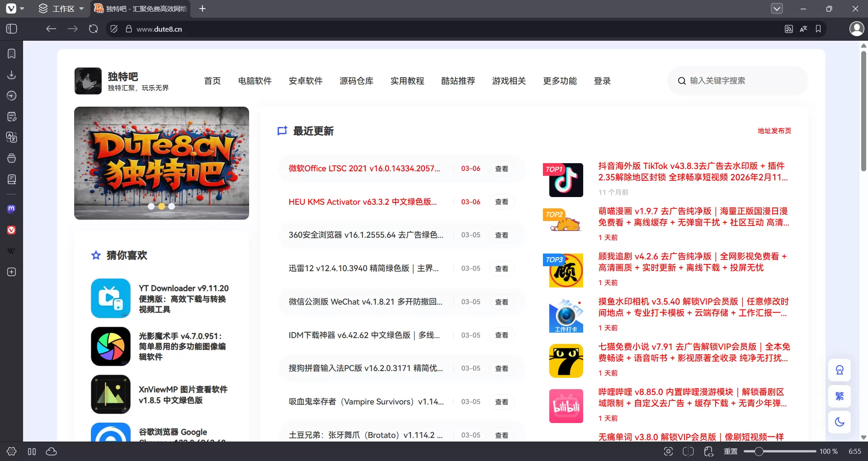Toggle the sidebar panel visibility
The image size is (868, 461).
click(x=11, y=28)
